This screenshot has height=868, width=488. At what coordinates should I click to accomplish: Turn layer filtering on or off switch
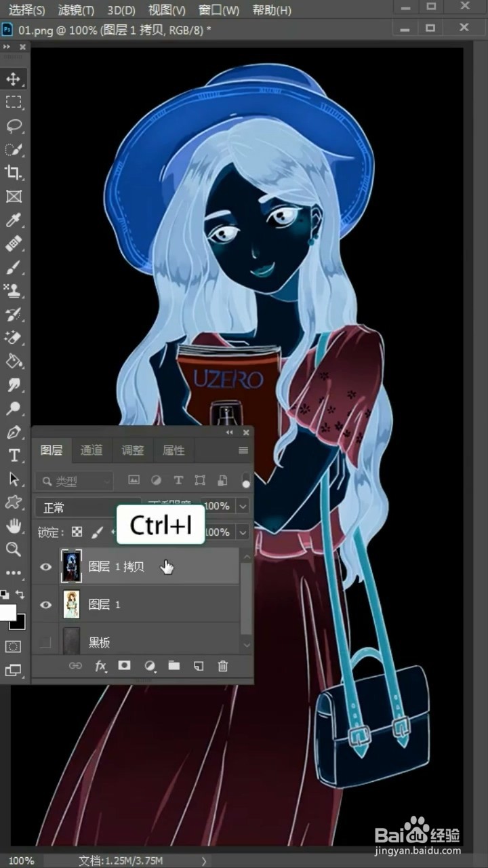[x=245, y=480]
